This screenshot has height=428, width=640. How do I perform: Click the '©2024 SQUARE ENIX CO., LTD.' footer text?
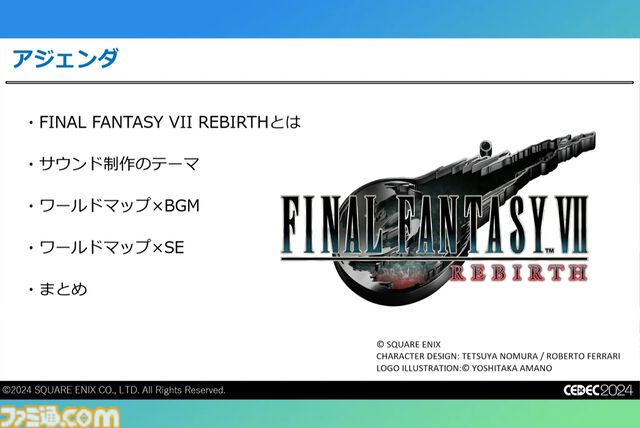pyautogui.click(x=113, y=390)
